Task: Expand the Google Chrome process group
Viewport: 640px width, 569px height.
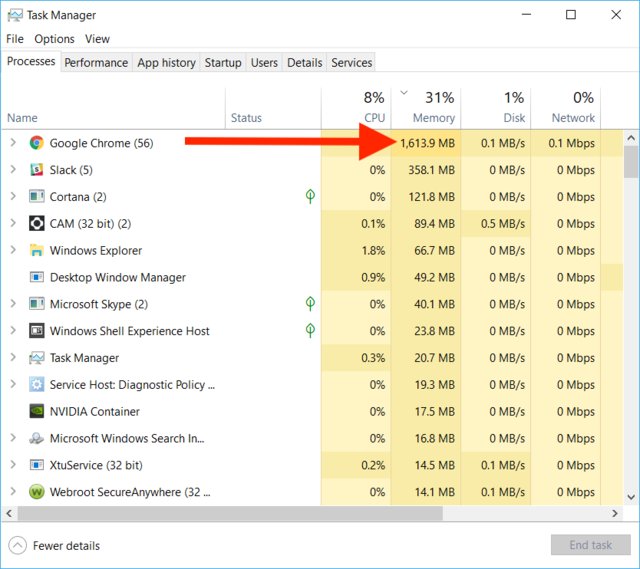Action: 13,143
